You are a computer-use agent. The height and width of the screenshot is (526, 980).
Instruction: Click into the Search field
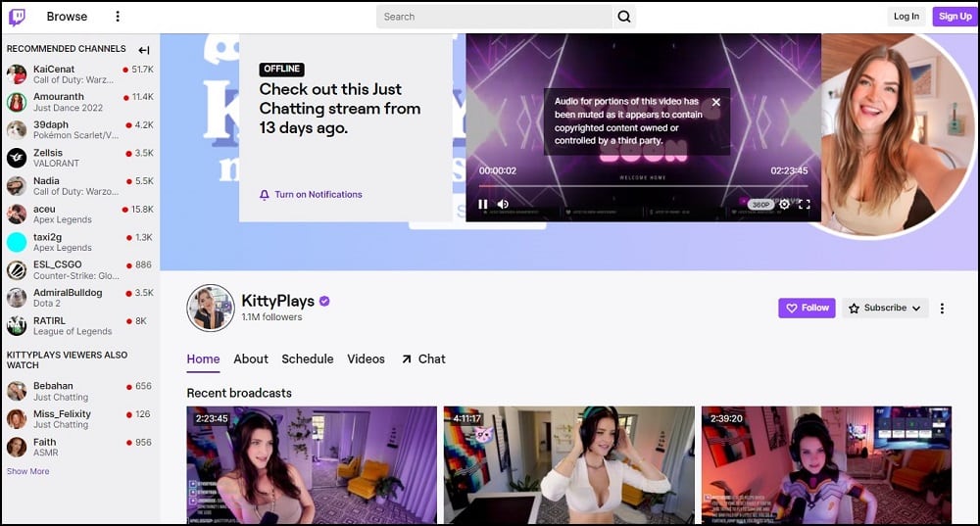[x=494, y=17]
